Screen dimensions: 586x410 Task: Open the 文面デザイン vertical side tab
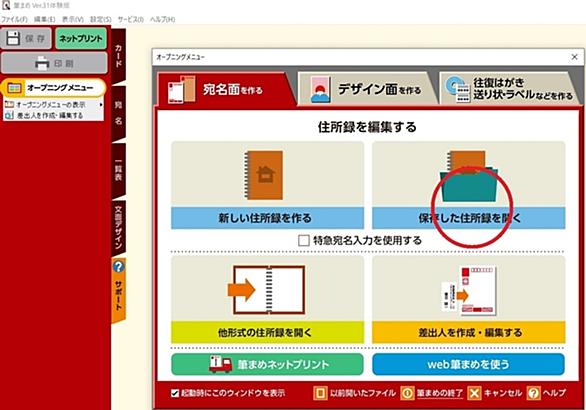118,228
